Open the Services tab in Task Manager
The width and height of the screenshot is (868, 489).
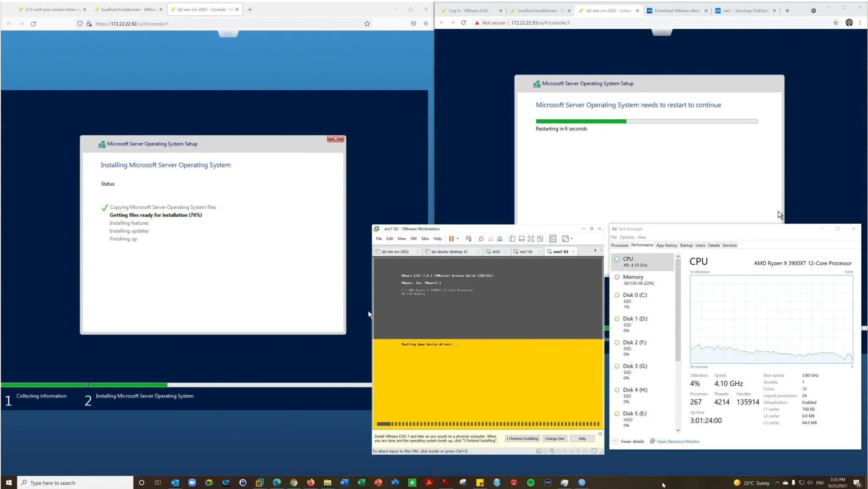(729, 245)
